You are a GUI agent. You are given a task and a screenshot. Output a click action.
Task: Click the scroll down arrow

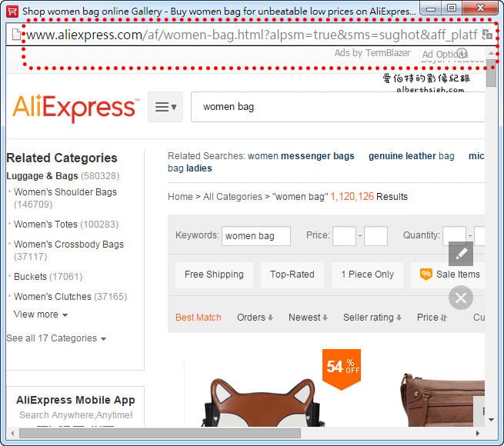coord(491,420)
